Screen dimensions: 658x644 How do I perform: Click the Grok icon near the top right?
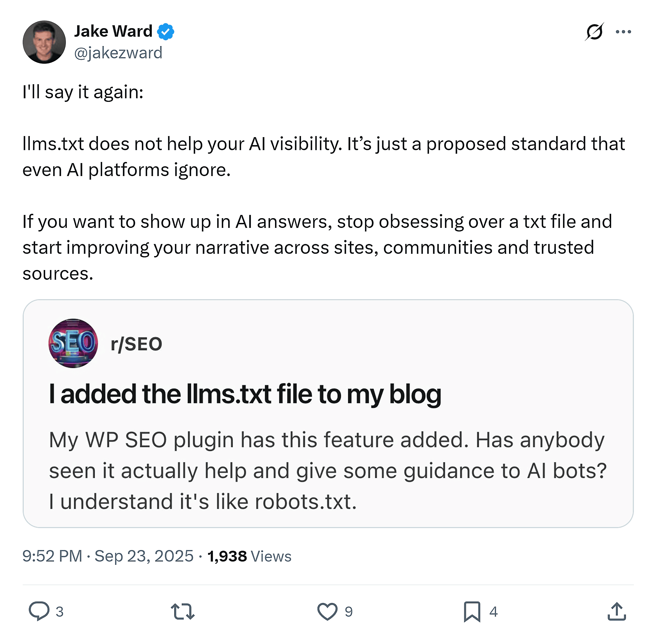click(595, 32)
